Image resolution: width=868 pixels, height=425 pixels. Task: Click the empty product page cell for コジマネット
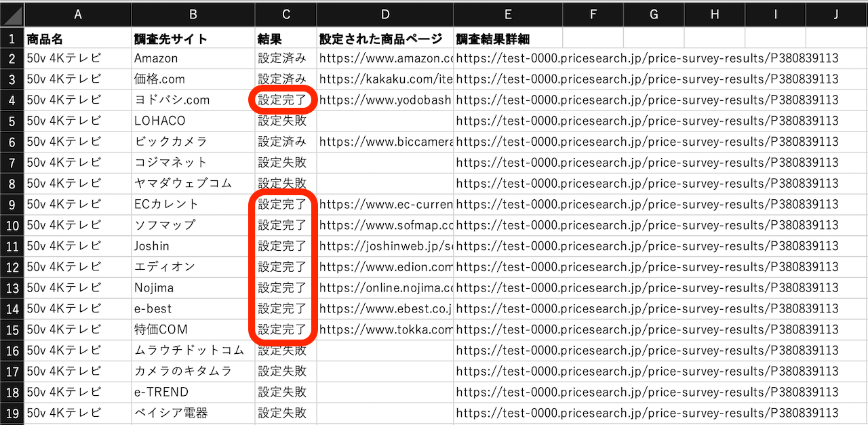(385, 163)
